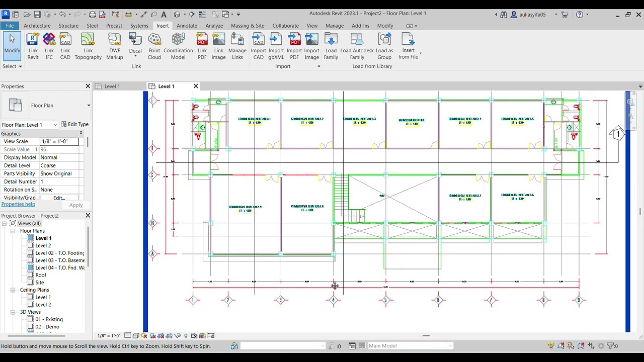Viewport: 644px width, 362px height.
Task: Select the Link IFC tool
Action: [x=49, y=46]
